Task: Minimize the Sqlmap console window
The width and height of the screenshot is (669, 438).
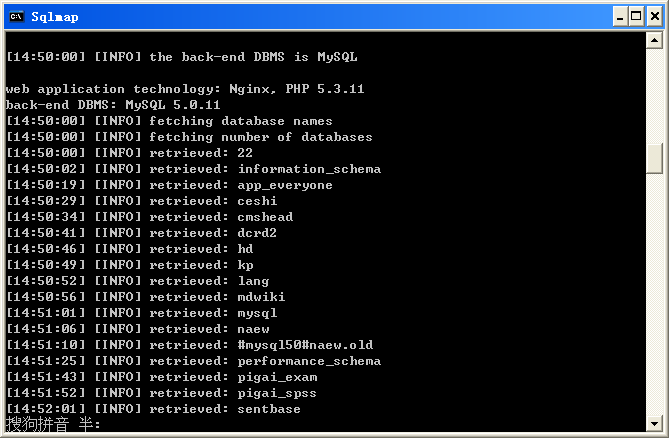Action: point(620,17)
